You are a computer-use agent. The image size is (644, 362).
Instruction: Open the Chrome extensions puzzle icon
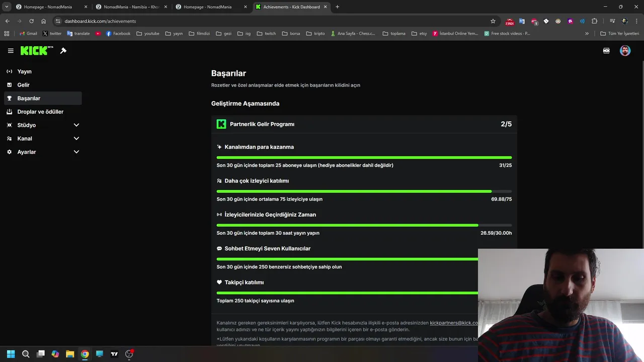(595, 21)
